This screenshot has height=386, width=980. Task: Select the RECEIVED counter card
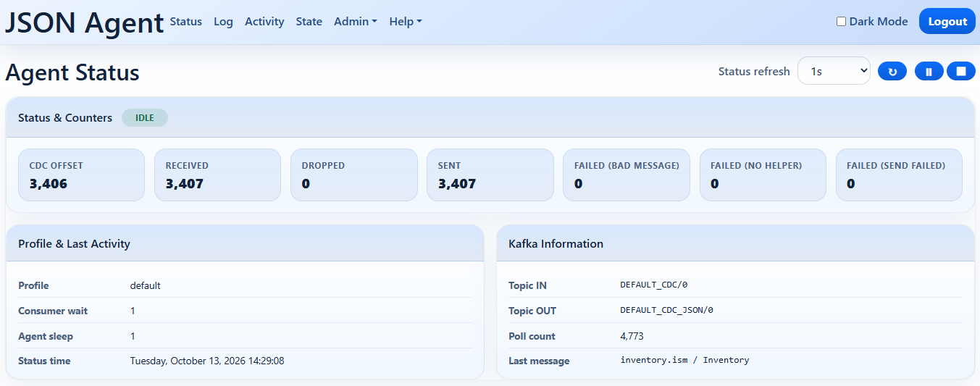click(x=217, y=175)
